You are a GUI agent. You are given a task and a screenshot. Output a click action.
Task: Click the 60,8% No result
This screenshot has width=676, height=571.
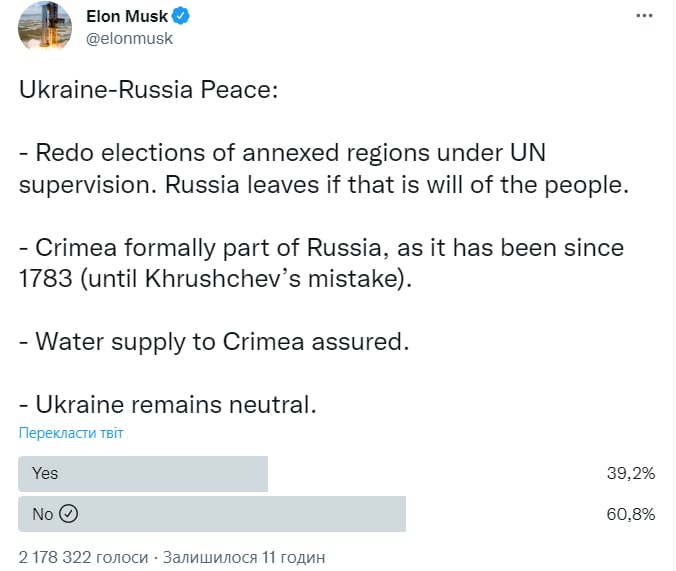click(x=630, y=514)
